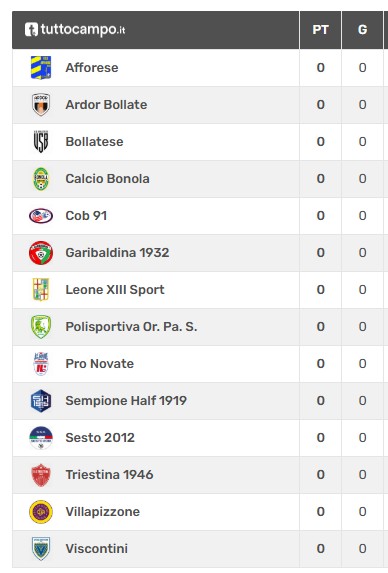Click the Afforese team crest icon

(41, 68)
